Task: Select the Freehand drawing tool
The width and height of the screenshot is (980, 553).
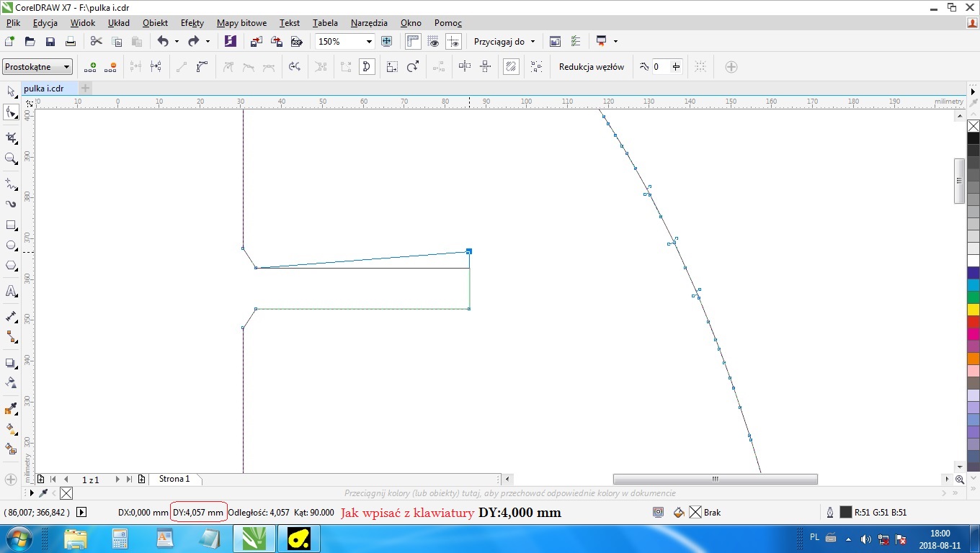Action: 11,184
